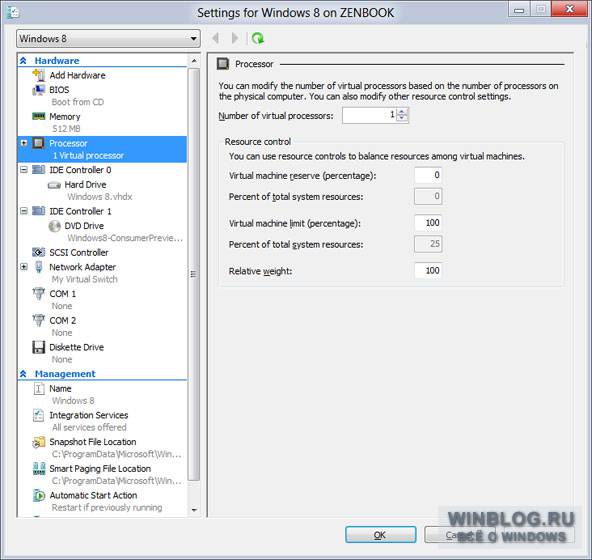Click the Relative weight input field
The width and height of the screenshot is (592, 560).
(428, 270)
